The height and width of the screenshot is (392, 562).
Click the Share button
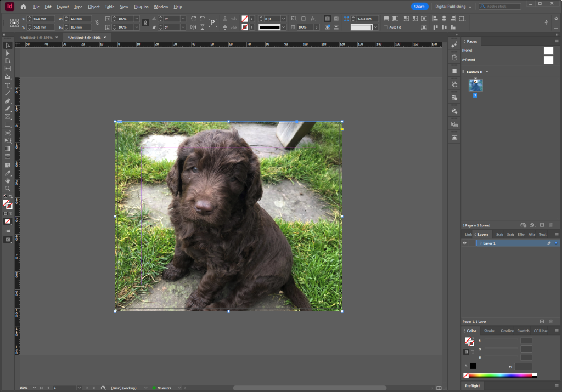(419, 7)
